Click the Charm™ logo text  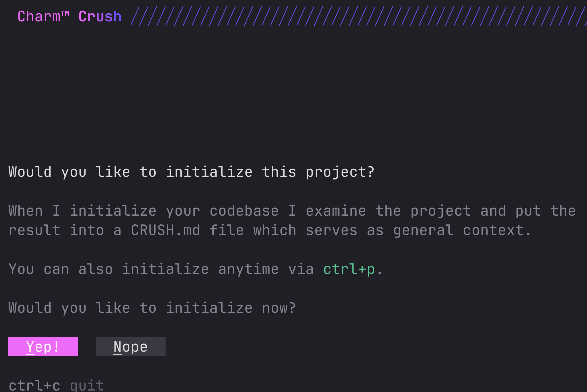coord(43,16)
